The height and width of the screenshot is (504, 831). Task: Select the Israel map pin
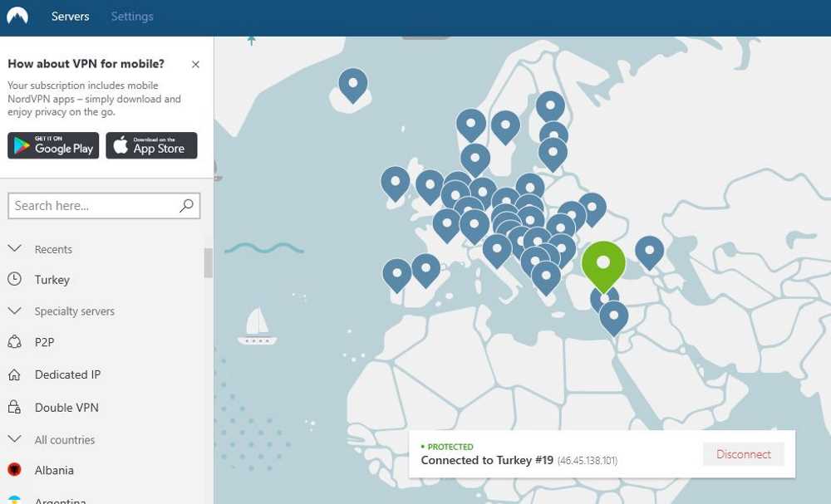(614, 318)
